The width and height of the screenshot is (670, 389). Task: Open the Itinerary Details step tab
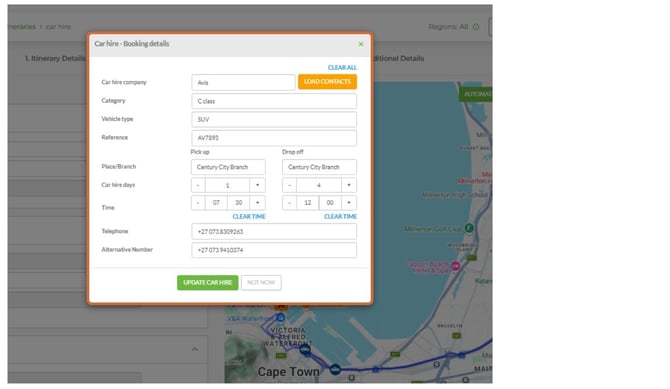[x=55, y=59]
